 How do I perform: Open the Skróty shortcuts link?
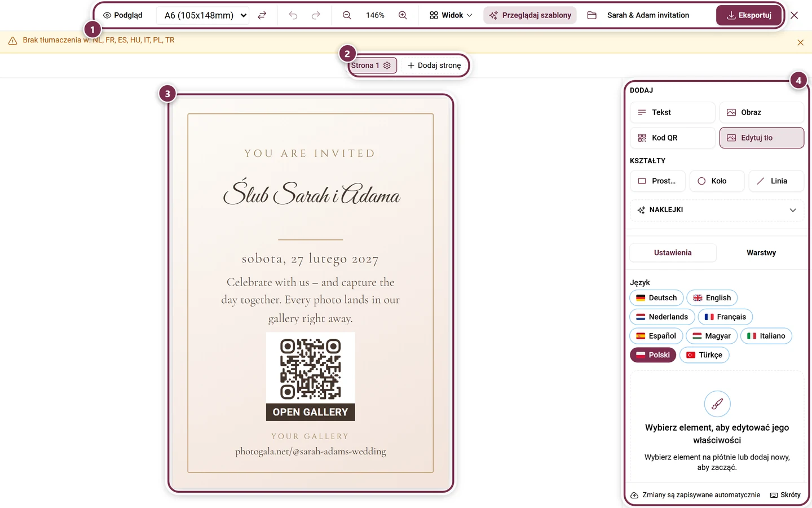[785, 495]
